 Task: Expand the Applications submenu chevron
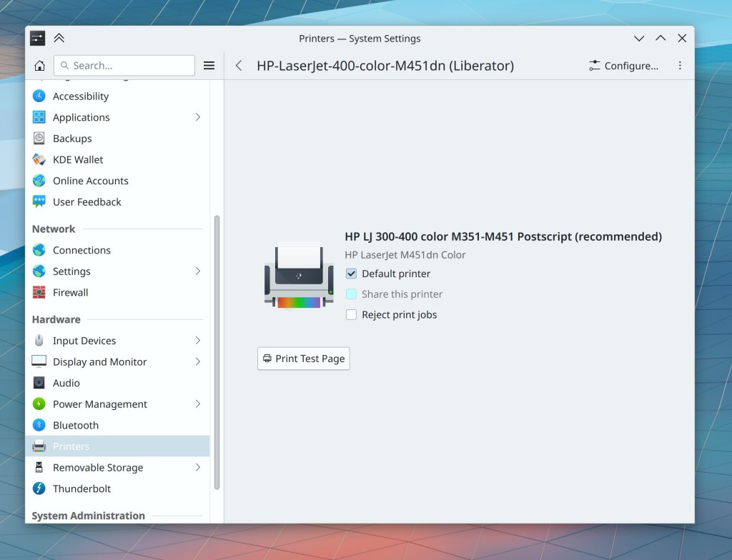point(198,117)
